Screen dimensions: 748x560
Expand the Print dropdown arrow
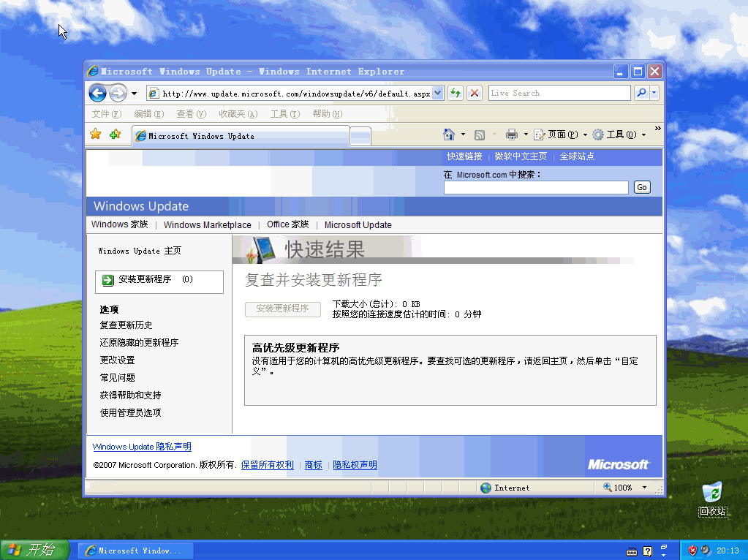click(526, 135)
